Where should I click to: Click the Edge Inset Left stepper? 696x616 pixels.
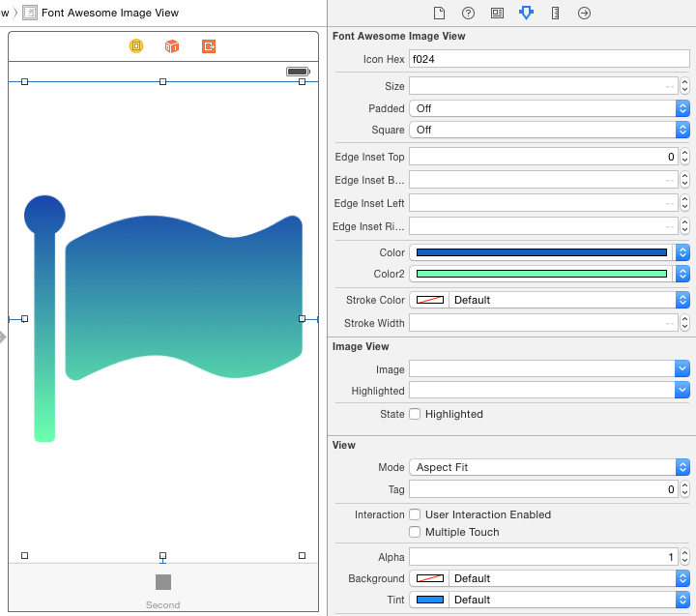pos(684,202)
